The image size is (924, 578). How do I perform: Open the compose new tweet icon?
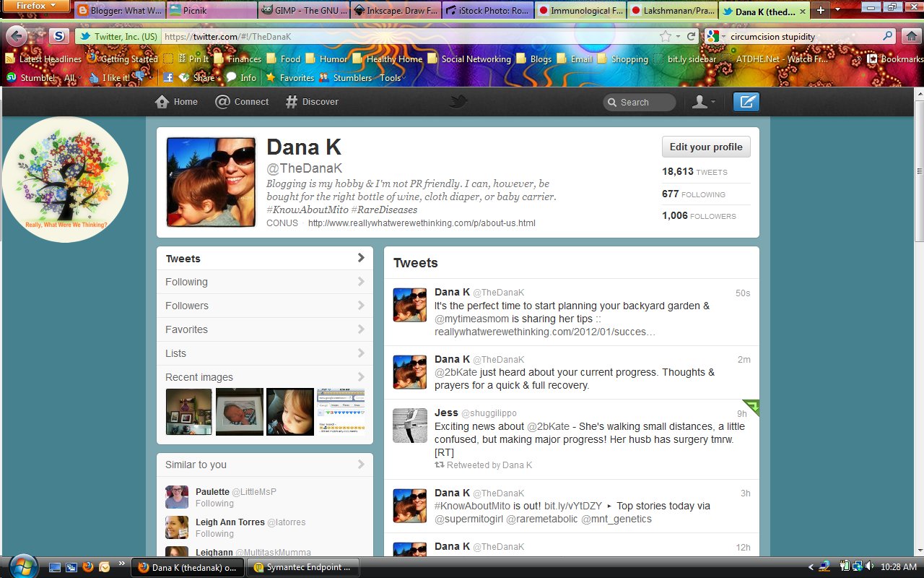click(746, 101)
